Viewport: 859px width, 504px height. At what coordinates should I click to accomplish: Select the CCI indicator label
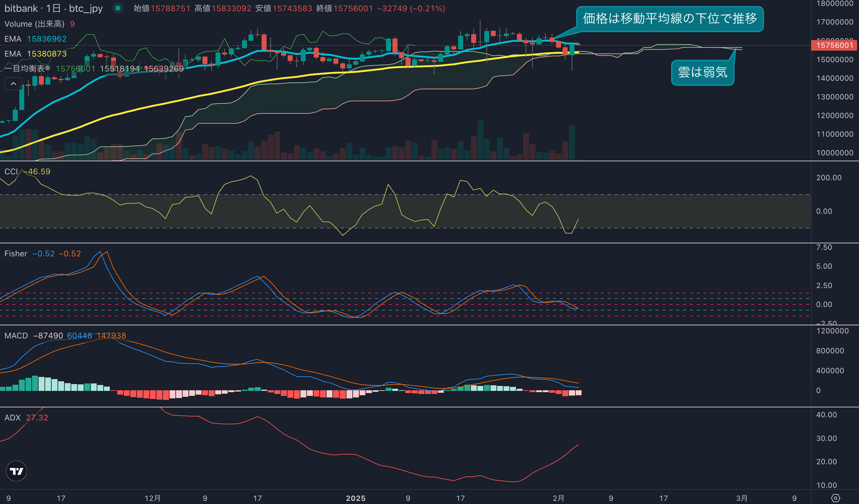[11, 172]
